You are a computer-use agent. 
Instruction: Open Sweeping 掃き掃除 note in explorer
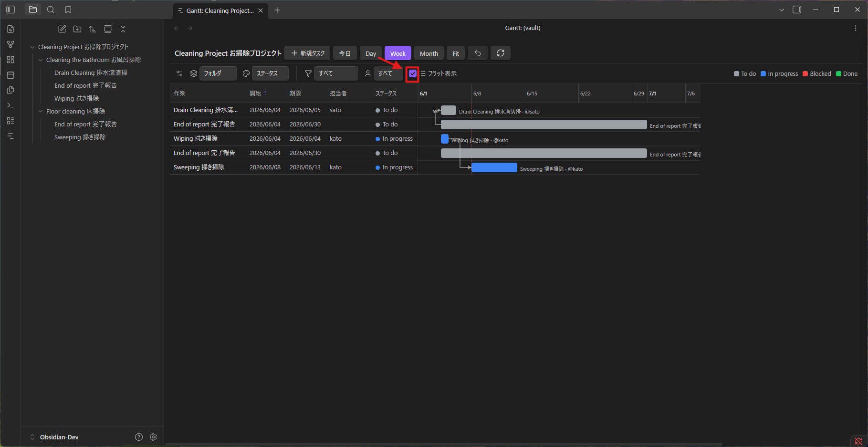pos(80,137)
